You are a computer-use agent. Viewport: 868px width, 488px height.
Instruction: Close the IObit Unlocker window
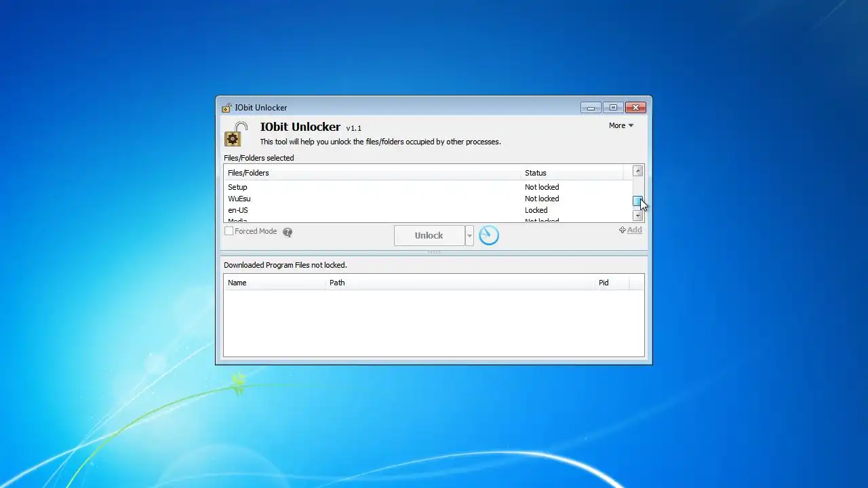click(635, 108)
